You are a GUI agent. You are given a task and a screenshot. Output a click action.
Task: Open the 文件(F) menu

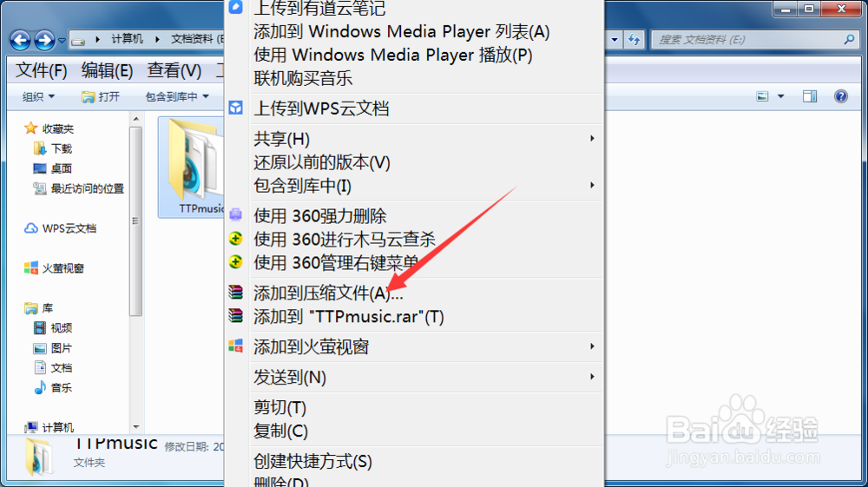(x=42, y=70)
